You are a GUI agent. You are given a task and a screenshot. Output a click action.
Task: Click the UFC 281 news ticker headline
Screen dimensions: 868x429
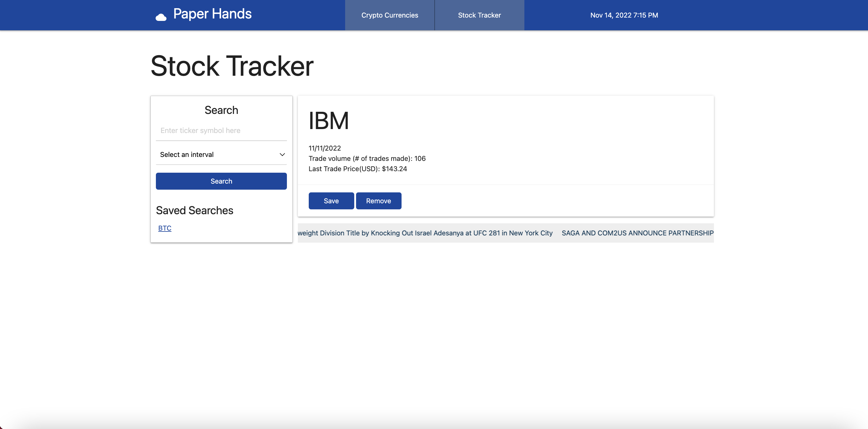(425, 233)
